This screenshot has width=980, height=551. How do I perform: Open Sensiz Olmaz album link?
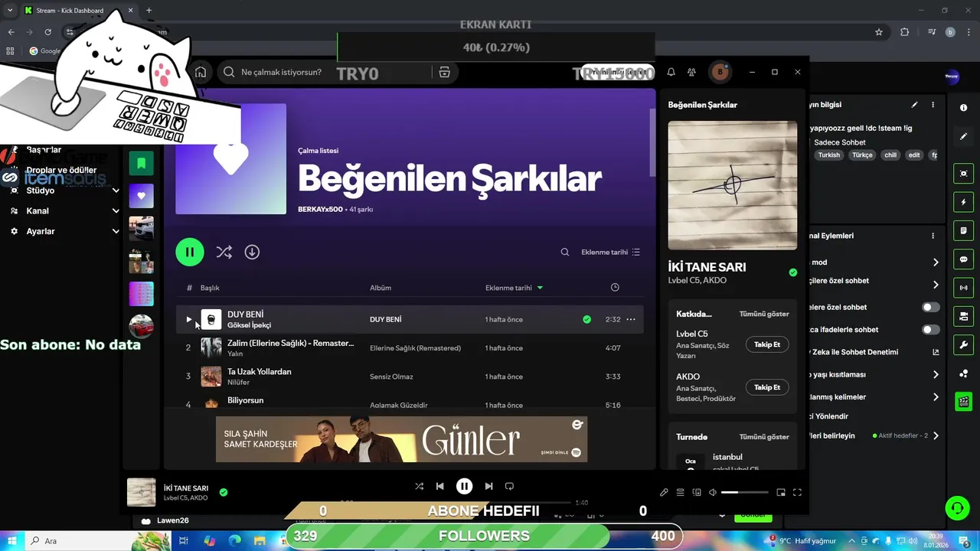(391, 377)
